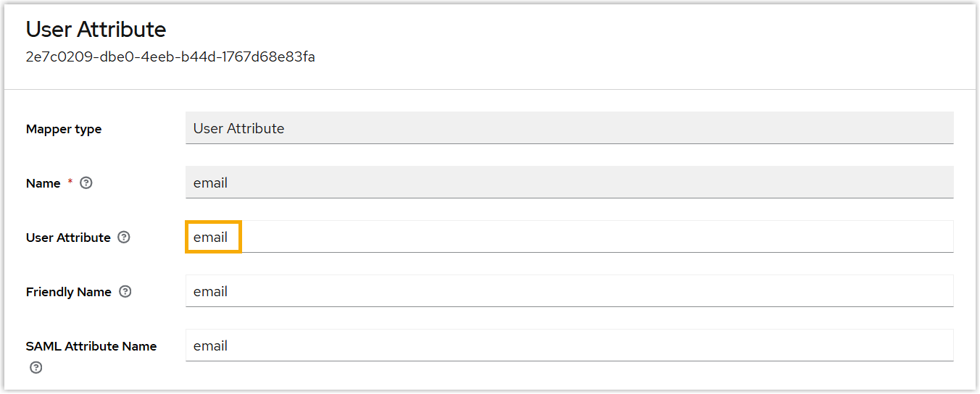Screen dimensions: 980x394
Task: Click the divider line below the header
Action: 490,90
